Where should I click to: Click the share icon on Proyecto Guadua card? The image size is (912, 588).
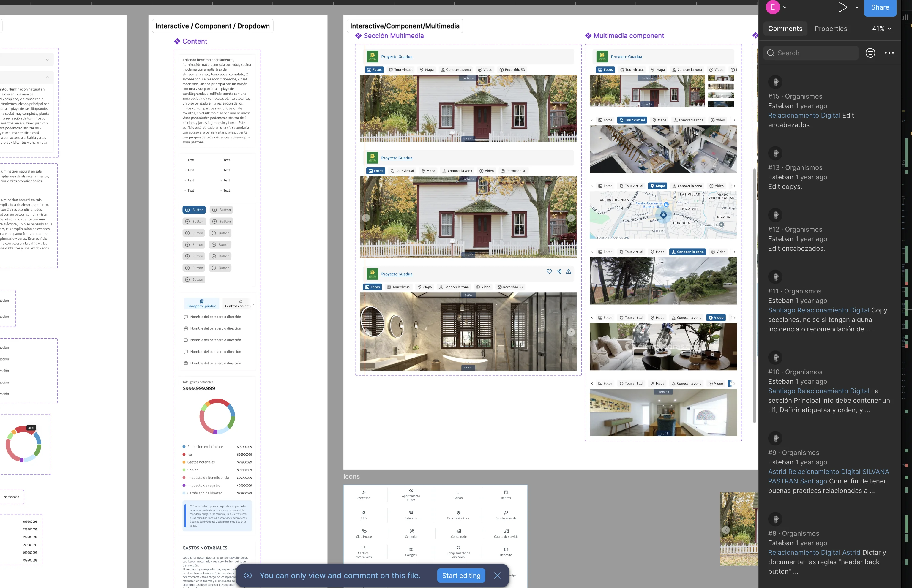coord(559,271)
